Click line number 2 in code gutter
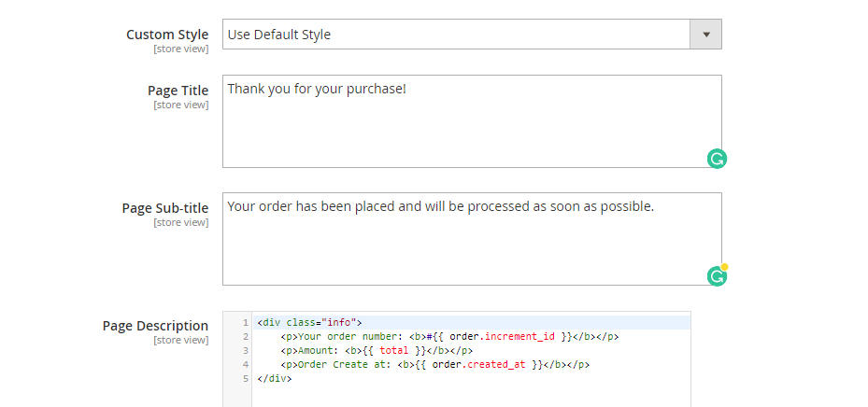 (245, 336)
